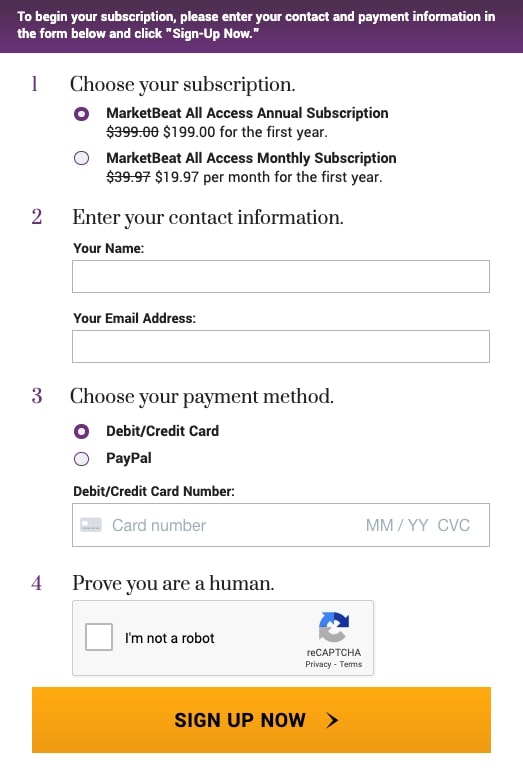Click the MarketBeat All Access Annual Subscription label
Image resolution: width=523 pixels, height=771 pixels.
(x=247, y=113)
